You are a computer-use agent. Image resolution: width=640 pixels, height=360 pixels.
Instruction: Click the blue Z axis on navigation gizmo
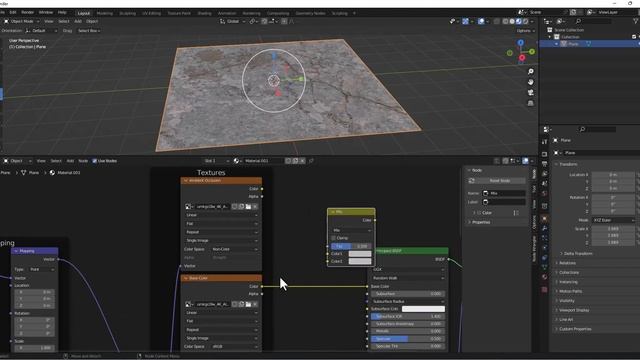520,42
